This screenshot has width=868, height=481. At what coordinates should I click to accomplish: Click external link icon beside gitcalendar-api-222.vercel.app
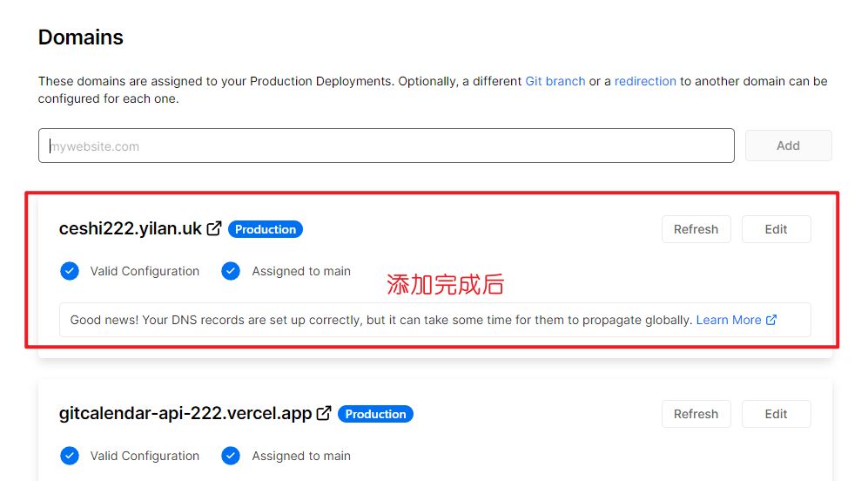[x=324, y=414]
